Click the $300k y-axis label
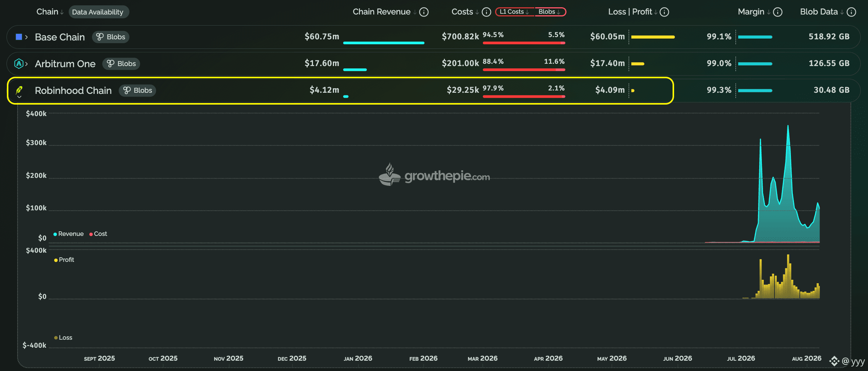The width and height of the screenshot is (868, 371). pyautogui.click(x=36, y=143)
